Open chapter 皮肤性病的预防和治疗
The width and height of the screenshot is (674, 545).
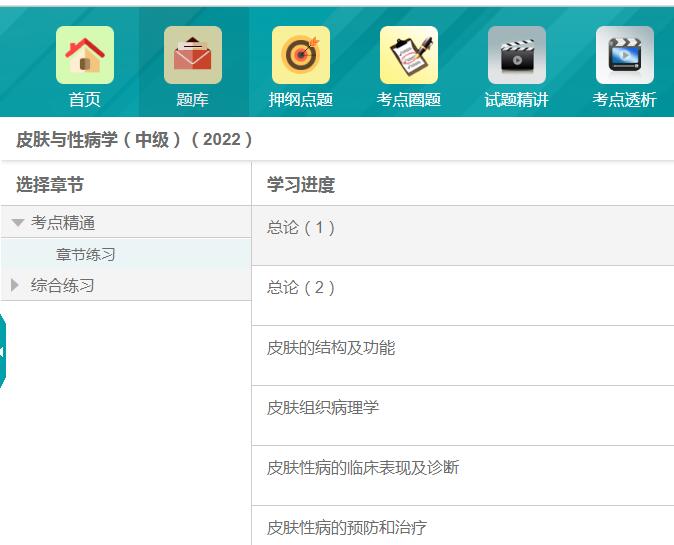click(x=463, y=526)
